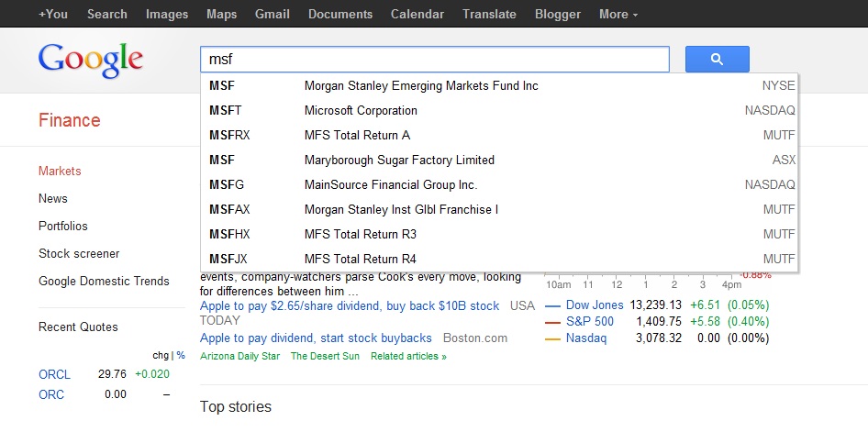The height and width of the screenshot is (432, 868).
Task: Click the Dow Jones index link
Action: [594, 305]
